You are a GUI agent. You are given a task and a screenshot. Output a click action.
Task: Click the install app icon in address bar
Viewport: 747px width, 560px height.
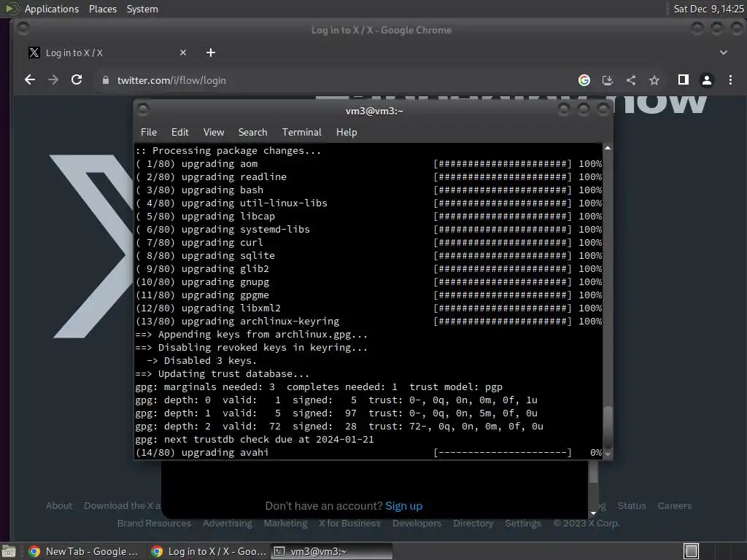(608, 80)
